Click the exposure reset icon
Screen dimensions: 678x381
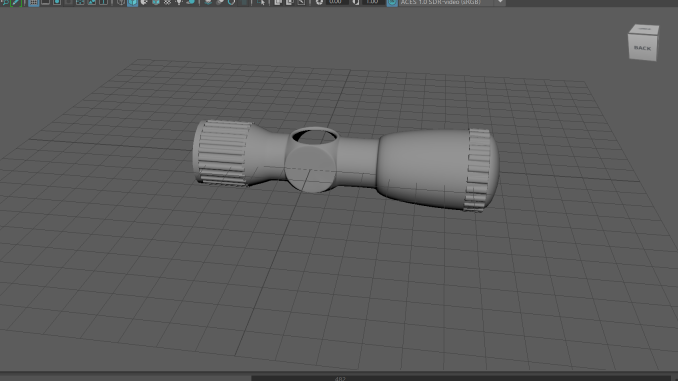319,2
